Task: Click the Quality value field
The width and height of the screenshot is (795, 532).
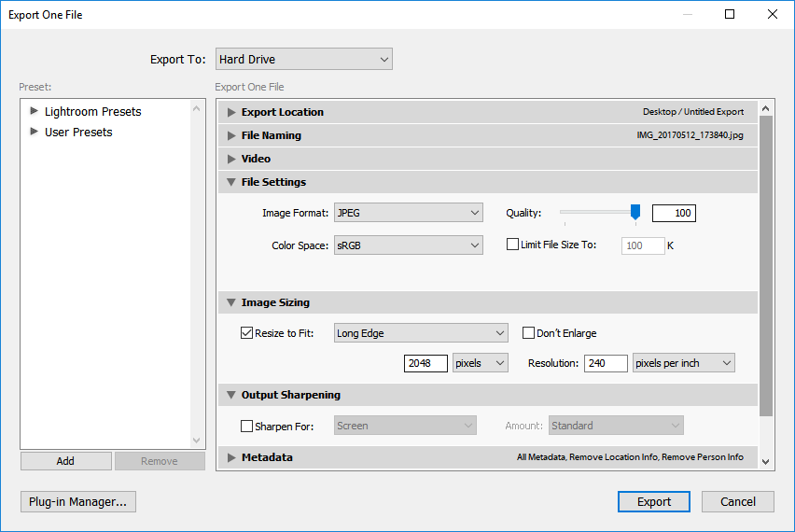Action: [x=674, y=213]
